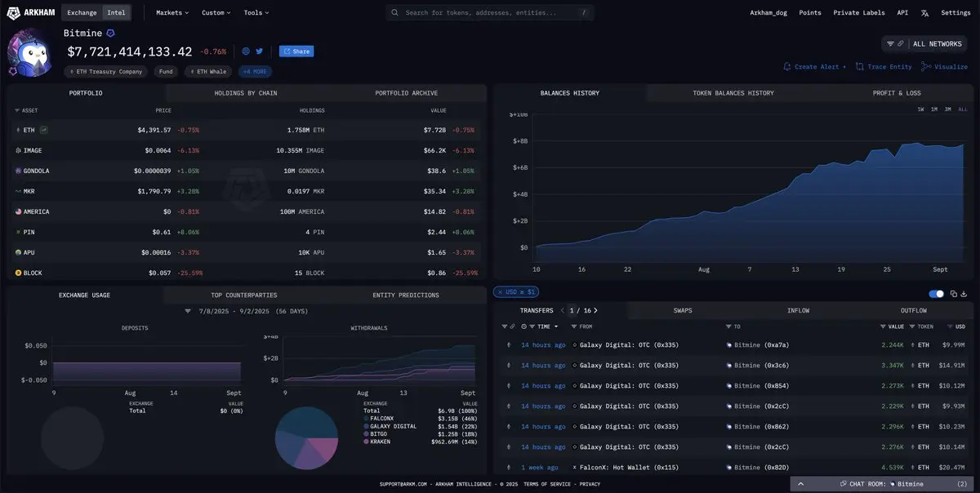
Task: Click the verified badge next to Bitmine
Action: pyautogui.click(x=110, y=33)
